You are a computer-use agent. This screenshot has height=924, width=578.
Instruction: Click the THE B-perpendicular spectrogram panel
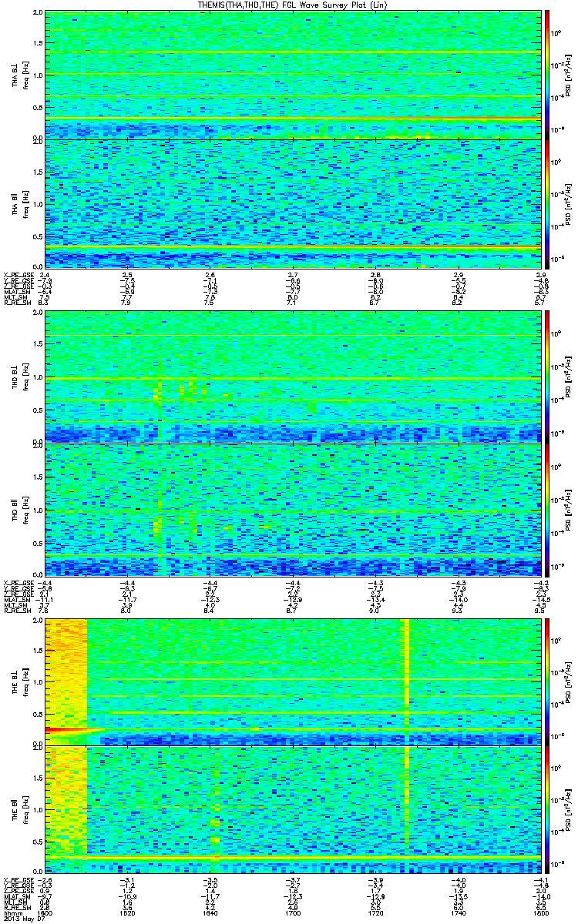click(292, 681)
